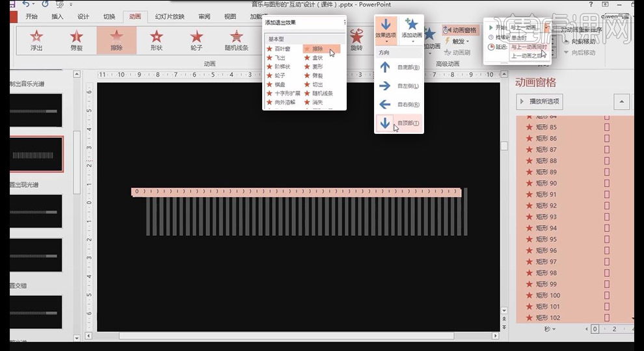Select the 浮出 (Float) animation effect

point(36,40)
